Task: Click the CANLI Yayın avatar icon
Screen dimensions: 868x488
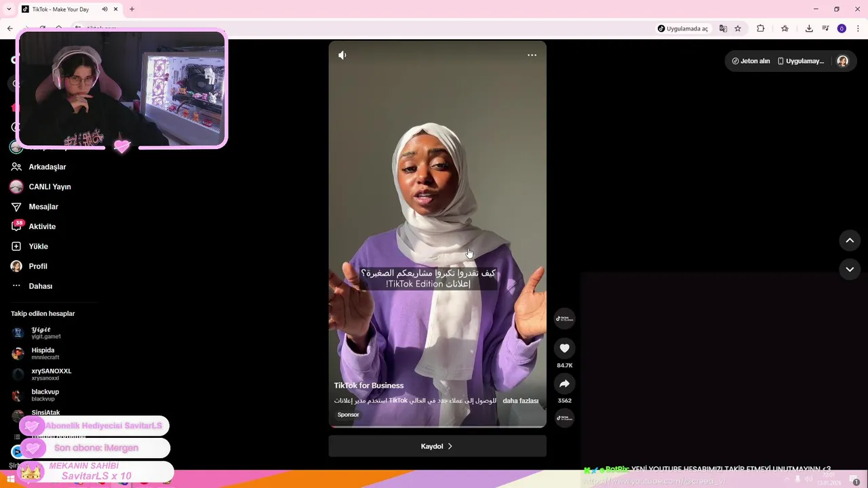Action: [x=16, y=186]
